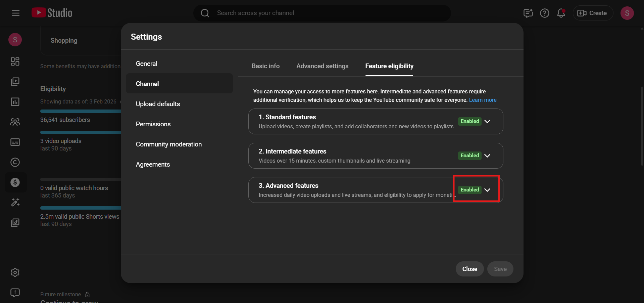The height and width of the screenshot is (303, 644).
Task: Click the search across your channel field
Action: [322, 13]
